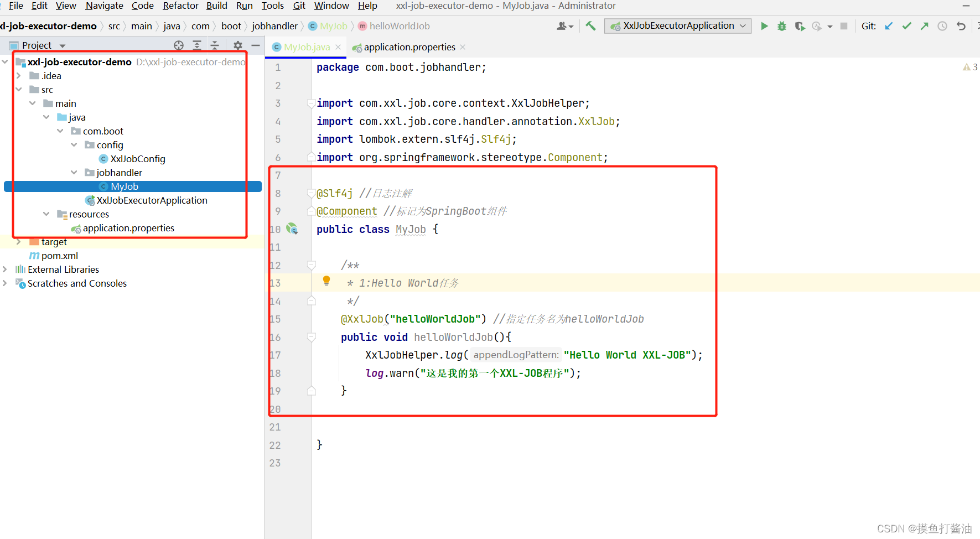Expand the .idea folder
Screen dimensions: 980x539
coord(19,76)
